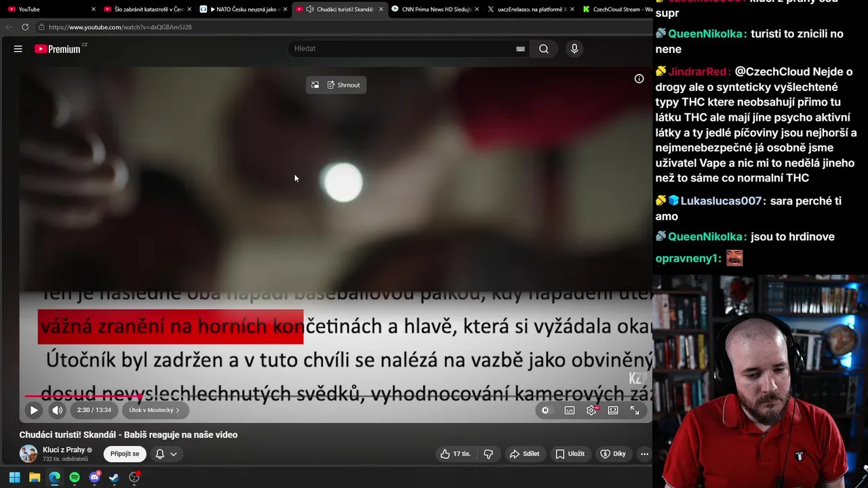The height and width of the screenshot is (488, 868).
Task: Click the magnifier search button
Action: coord(544,49)
